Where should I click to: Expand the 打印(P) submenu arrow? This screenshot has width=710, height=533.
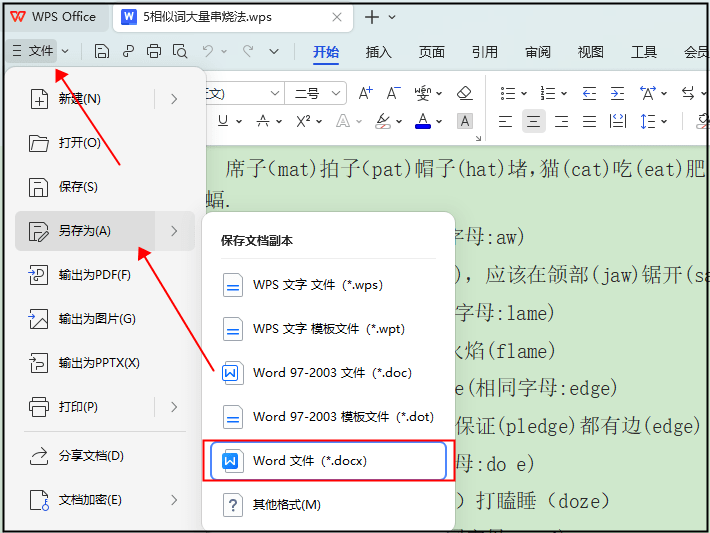(x=174, y=407)
